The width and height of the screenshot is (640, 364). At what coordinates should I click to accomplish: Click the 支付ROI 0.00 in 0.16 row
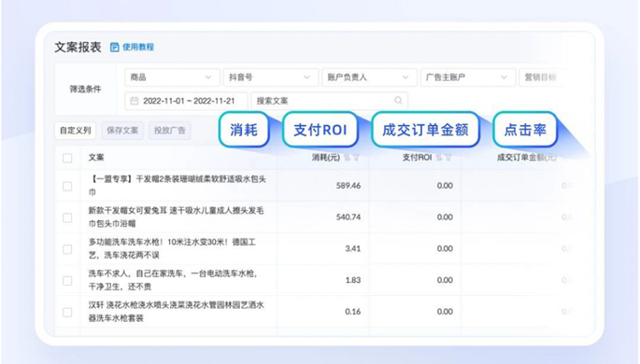tap(445, 312)
